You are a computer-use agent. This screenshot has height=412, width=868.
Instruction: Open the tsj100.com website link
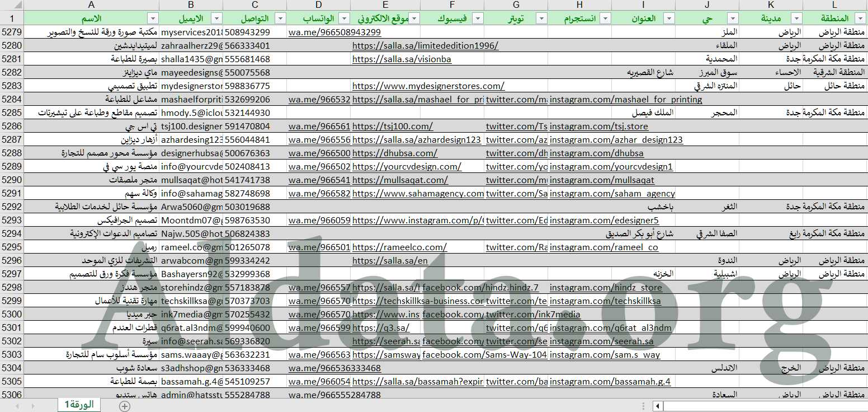tap(393, 127)
